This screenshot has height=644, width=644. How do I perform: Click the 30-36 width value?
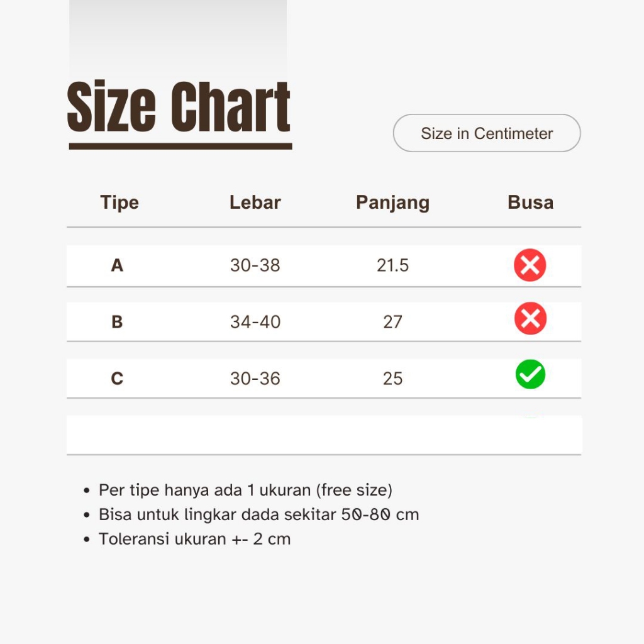[x=255, y=379]
